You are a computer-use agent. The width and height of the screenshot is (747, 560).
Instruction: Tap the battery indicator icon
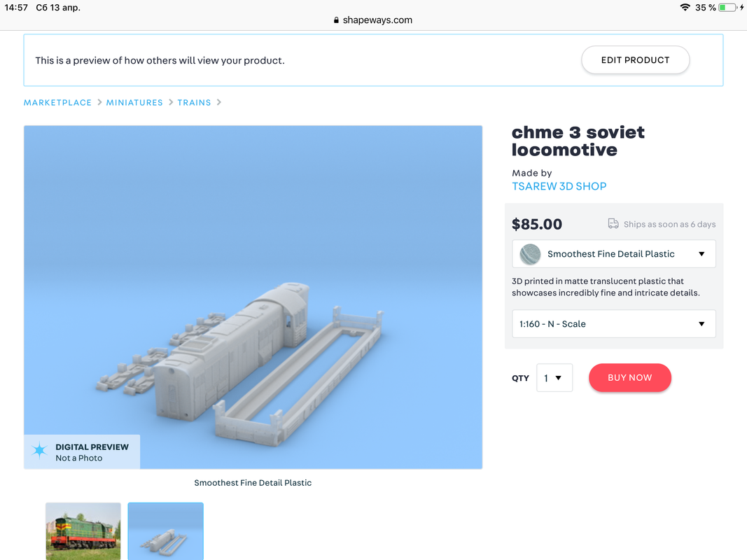tap(728, 7)
